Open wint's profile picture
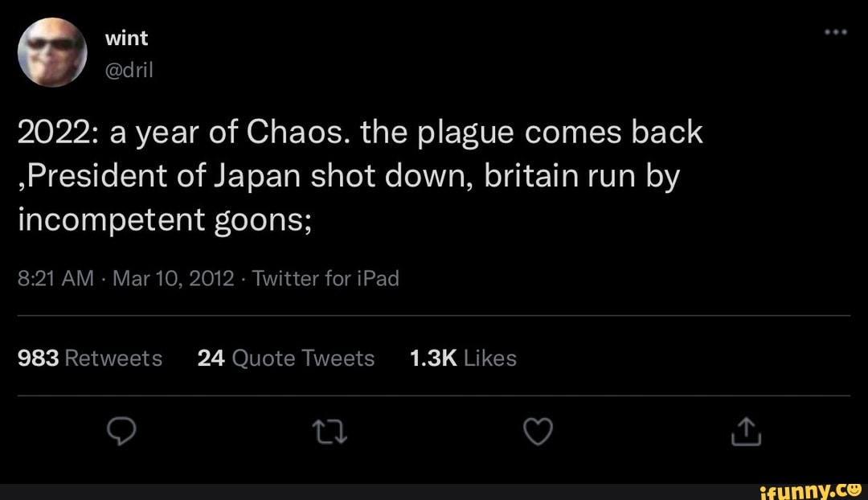 coord(50,51)
